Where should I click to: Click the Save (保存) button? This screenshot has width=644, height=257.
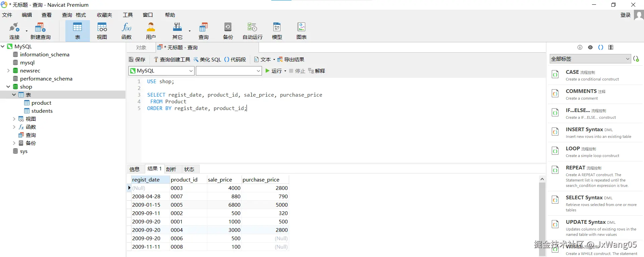coord(137,59)
